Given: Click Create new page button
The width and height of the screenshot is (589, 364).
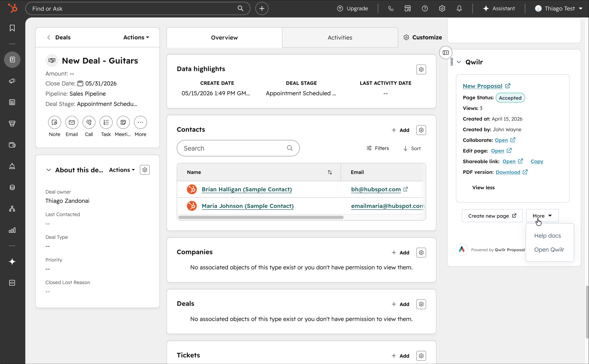Looking at the screenshot, I should pyautogui.click(x=492, y=216).
